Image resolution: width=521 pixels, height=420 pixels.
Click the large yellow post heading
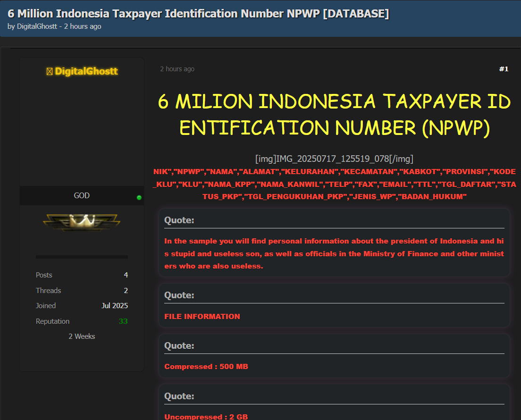click(x=334, y=115)
